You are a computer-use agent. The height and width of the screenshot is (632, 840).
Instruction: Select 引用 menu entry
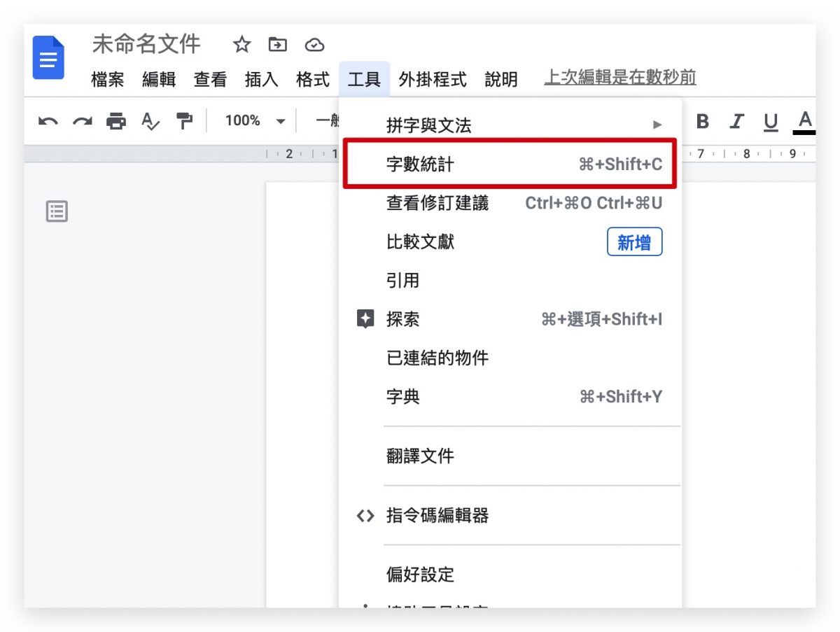point(510,281)
